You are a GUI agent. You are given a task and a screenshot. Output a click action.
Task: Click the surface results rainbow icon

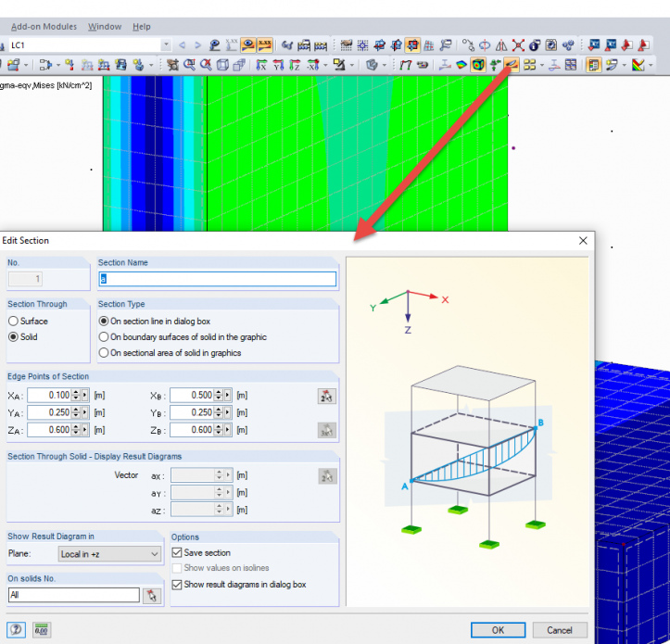(x=461, y=65)
